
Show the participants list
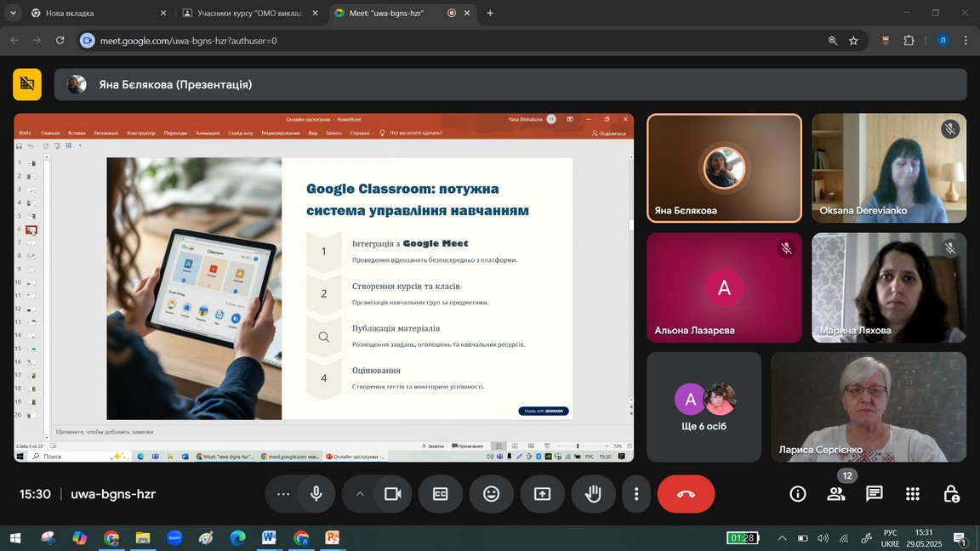coord(835,493)
